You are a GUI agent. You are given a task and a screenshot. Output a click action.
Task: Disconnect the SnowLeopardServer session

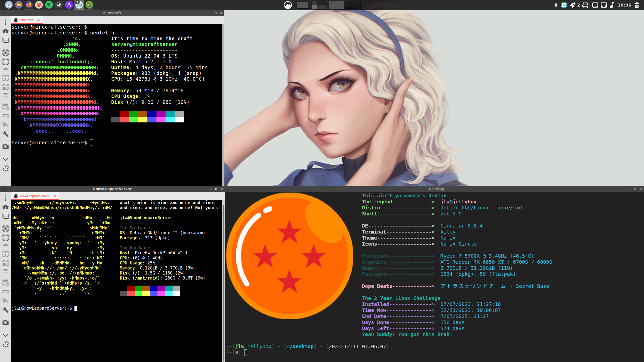6,344
